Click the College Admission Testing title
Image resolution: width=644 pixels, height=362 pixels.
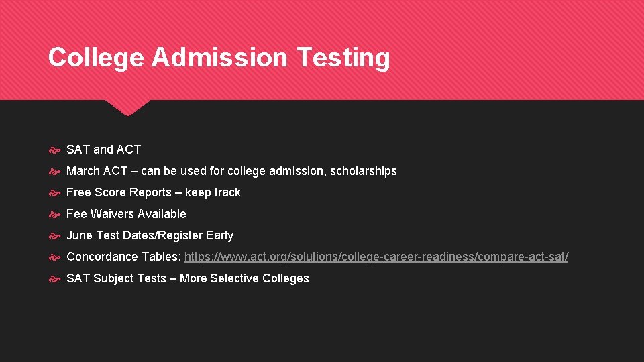[x=219, y=58]
